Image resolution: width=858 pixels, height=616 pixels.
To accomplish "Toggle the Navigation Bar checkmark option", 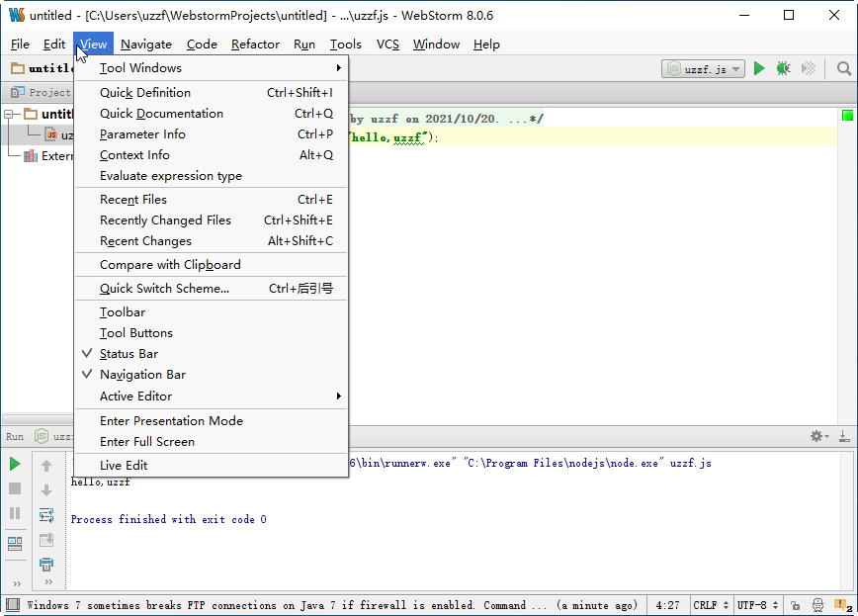I will 211,375.
